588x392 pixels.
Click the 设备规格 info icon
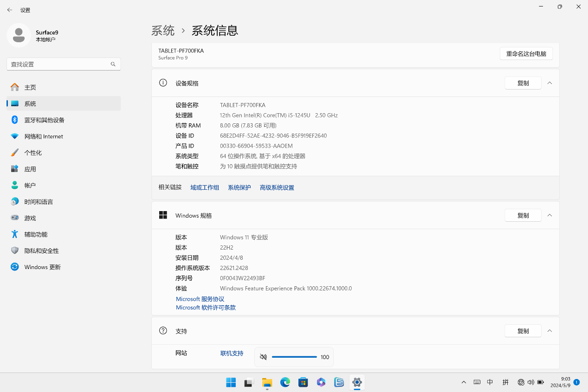coord(163,83)
